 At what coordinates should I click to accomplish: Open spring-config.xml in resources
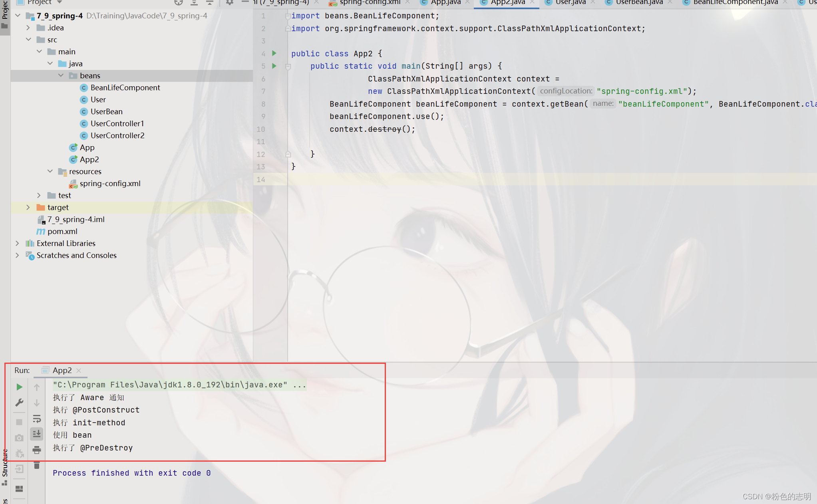[110, 183]
